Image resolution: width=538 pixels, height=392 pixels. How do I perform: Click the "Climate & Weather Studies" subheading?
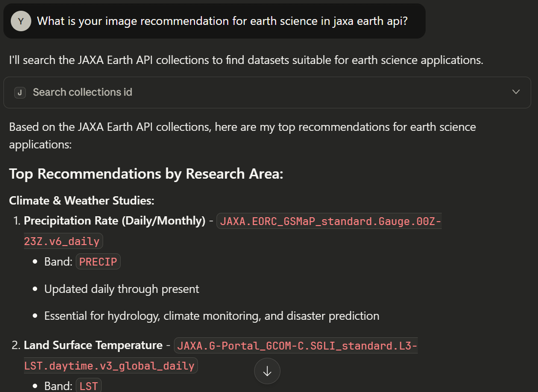tap(82, 201)
